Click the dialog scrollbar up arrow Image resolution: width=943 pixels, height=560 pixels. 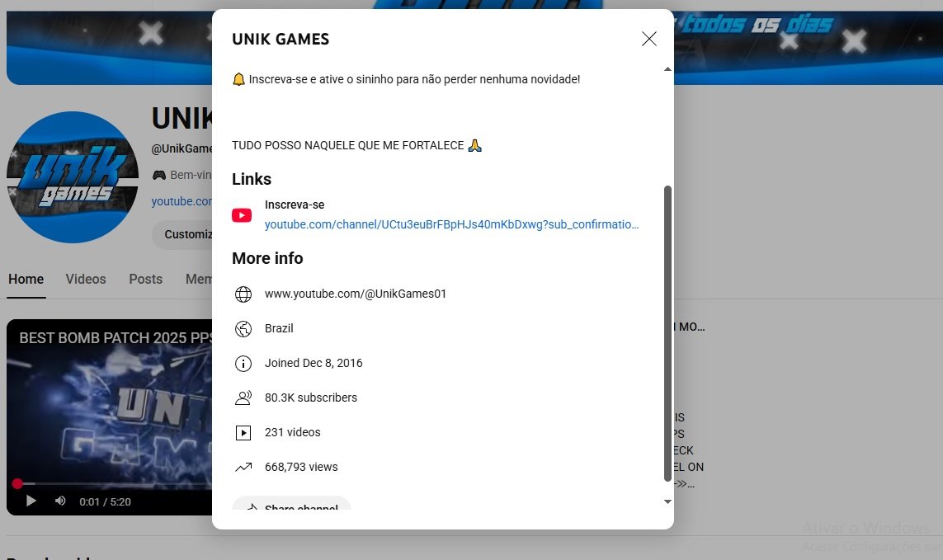(667, 69)
